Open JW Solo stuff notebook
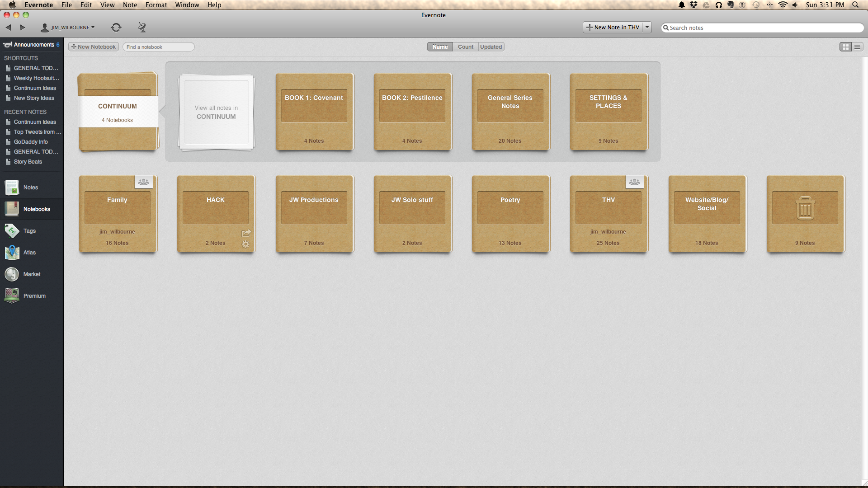This screenshot has width=868, height=488. (x=412, y=214)
